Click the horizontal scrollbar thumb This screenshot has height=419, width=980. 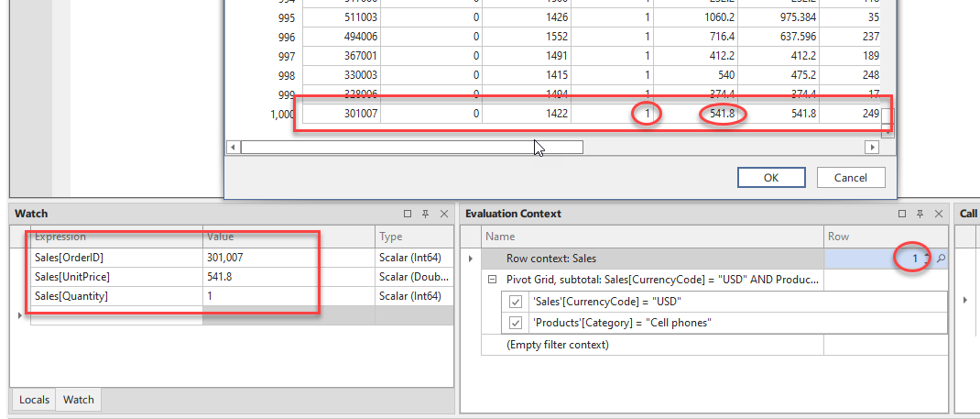click(412, 147)
